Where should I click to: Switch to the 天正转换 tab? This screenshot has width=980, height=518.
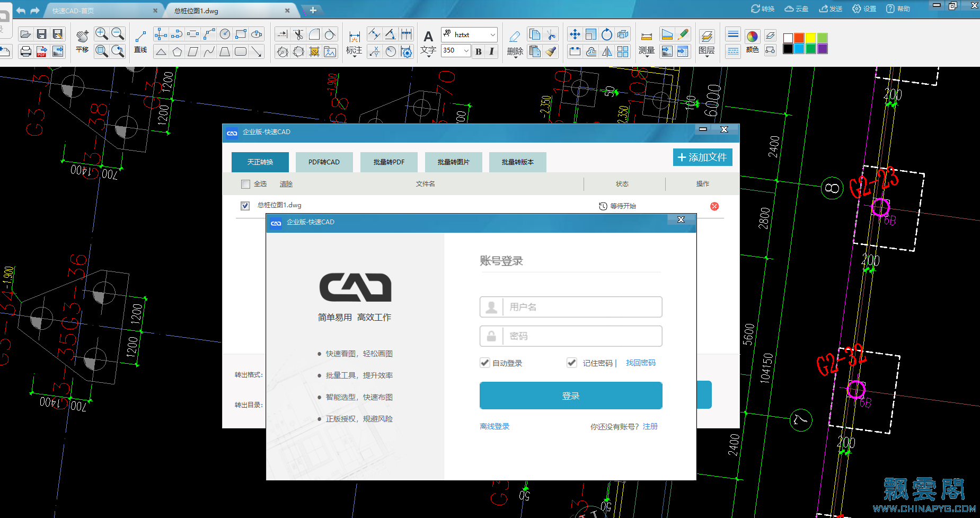pyautogui.click(x=260, y=162)
